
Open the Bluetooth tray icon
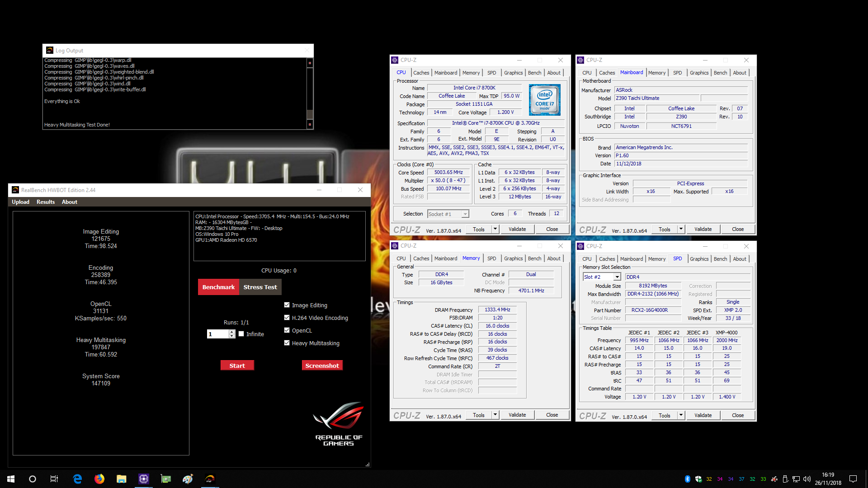pyautogui.click(x=687, y=479)
